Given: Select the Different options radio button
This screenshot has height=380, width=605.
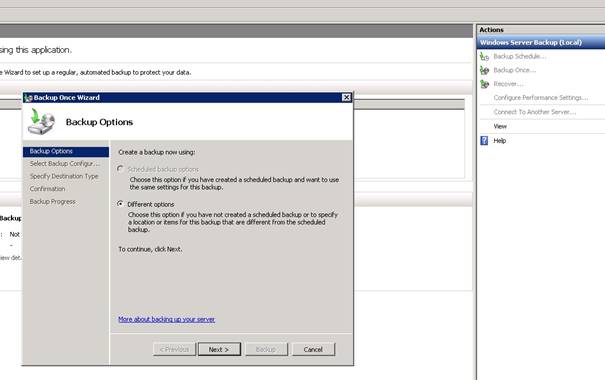Looking at the screenshot, I should [120, 204].
